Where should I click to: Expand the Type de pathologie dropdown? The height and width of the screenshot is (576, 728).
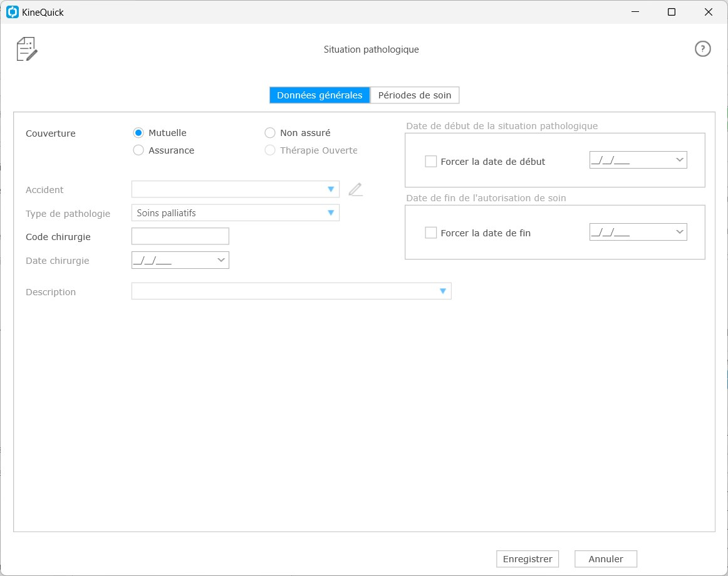(x=331, y=213)
